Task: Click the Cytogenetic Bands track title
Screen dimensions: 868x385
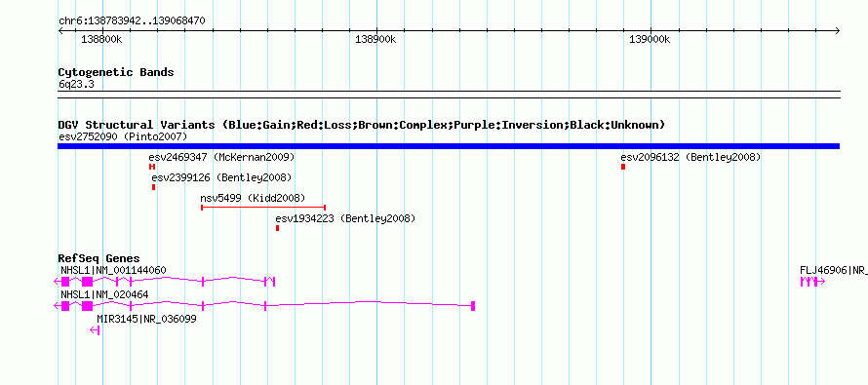Action: (x=116, y=72)
